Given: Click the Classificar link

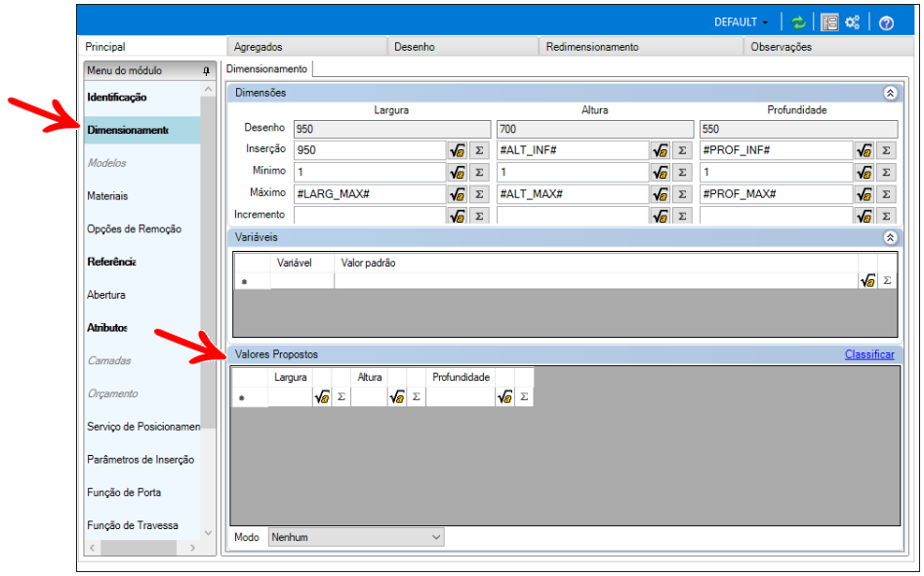Looking at the screenshot, I should pos(868,354).
